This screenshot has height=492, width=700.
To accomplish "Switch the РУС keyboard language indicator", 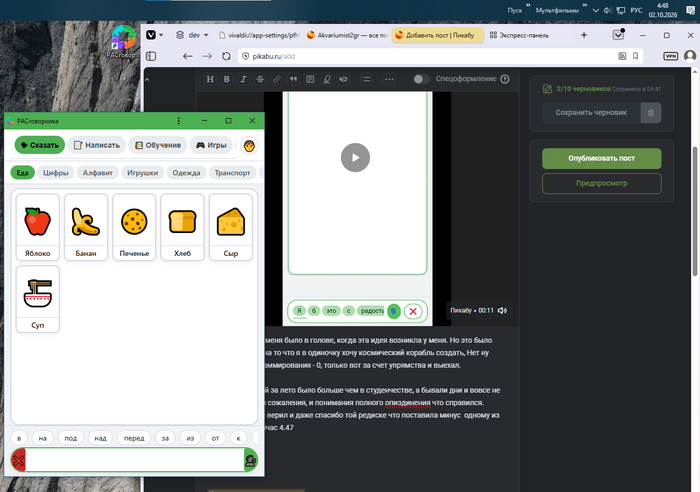I will coord(636,11).
